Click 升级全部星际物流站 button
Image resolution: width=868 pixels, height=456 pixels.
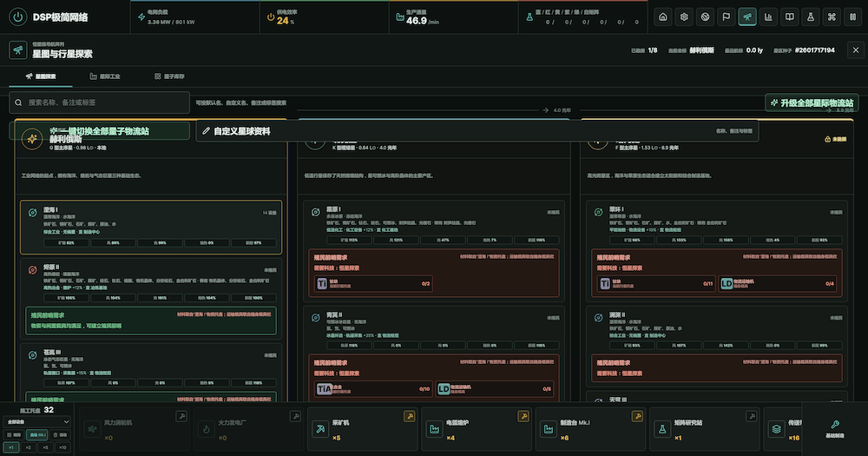pos(812,102)
